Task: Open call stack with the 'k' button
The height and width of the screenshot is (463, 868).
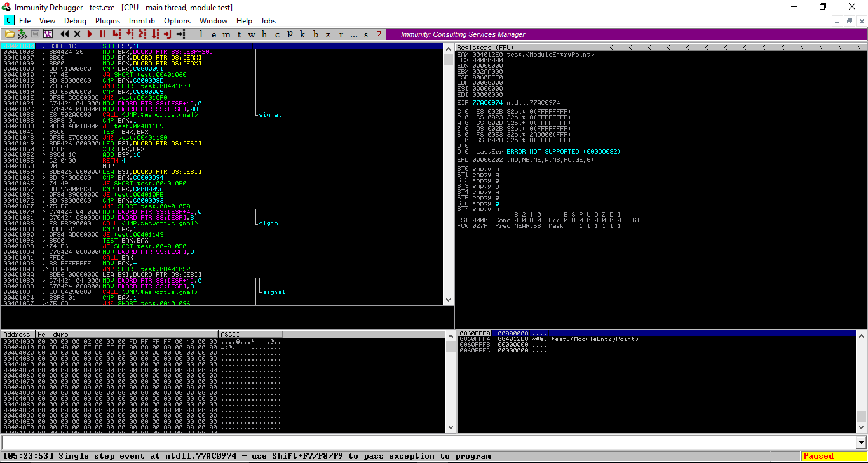Action: [x=302, y=34]
